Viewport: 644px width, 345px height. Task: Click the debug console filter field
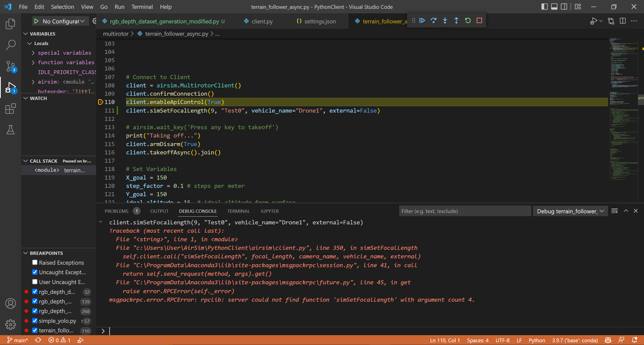[465, 211]
